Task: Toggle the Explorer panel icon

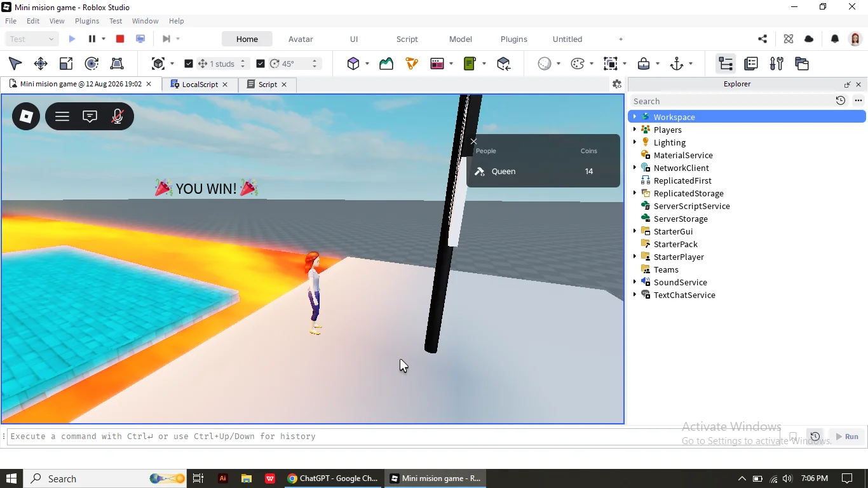Action: [x=726, y=64]
